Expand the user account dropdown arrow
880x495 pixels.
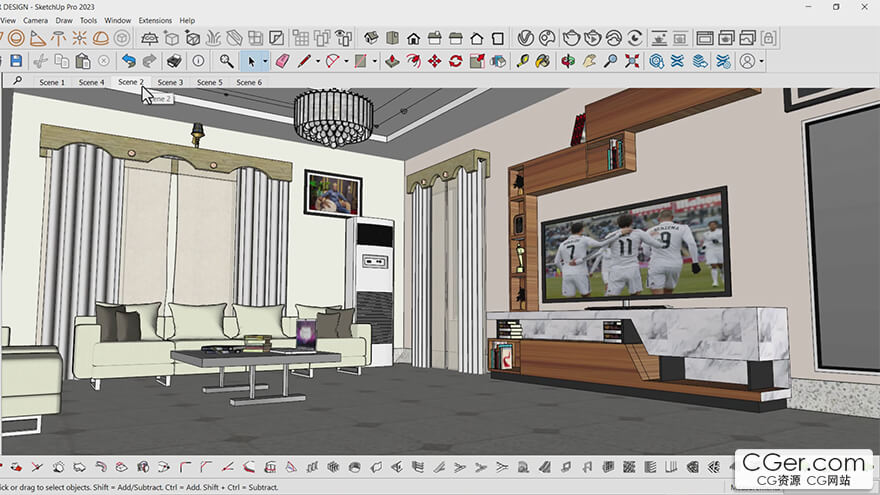[761, 61]
